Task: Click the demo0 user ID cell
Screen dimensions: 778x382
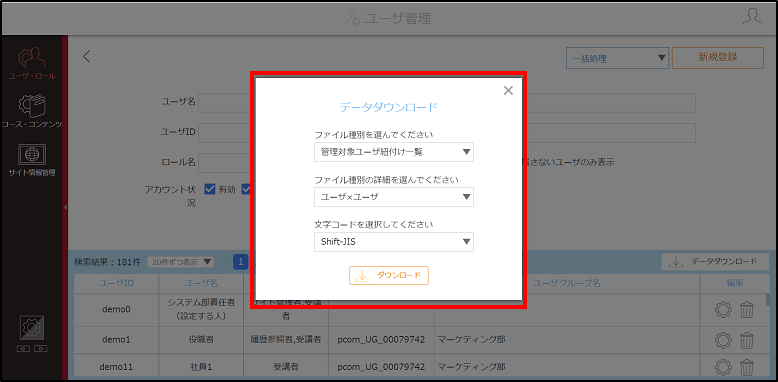Action: 116,310
